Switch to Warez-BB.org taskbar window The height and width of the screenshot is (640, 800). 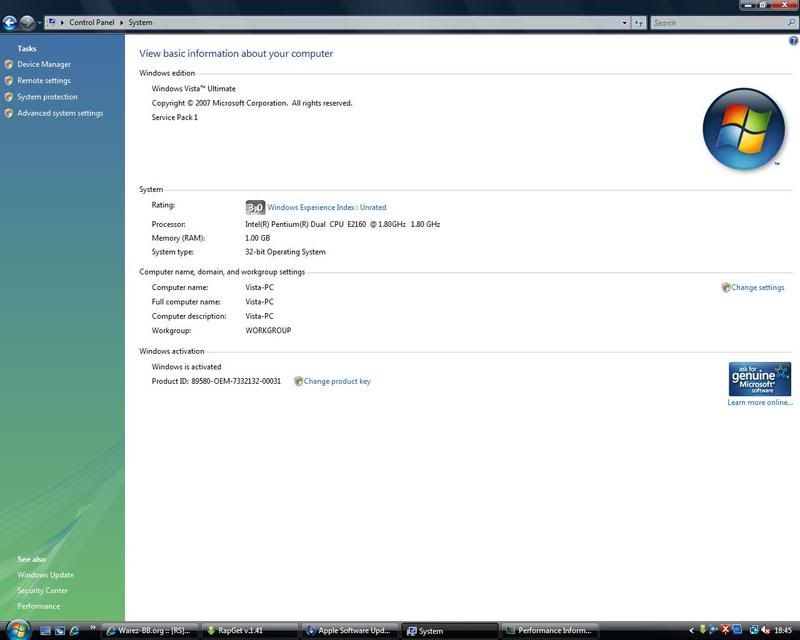point(149,631)
